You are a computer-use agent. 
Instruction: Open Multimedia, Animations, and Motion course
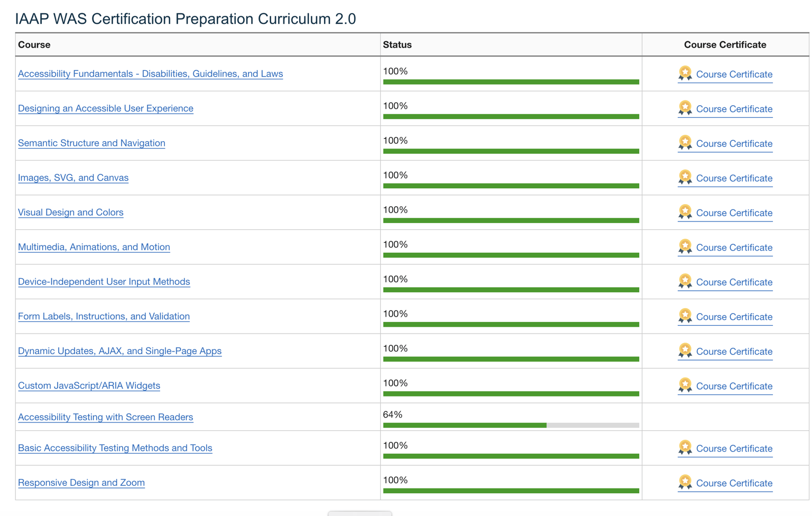(94, 247)
